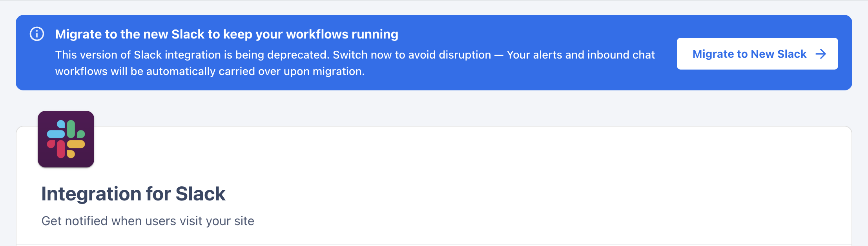This screenshot has width=868, height=246.
Task: Click the red bar in the Slack logo
Action: pyautogui.click(x=61, y=149)
